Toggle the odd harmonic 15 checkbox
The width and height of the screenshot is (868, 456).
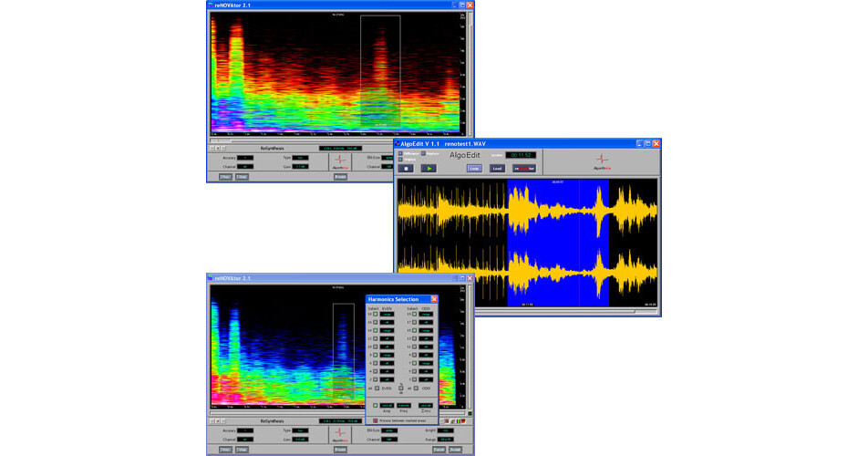click(x=414, y=330)
